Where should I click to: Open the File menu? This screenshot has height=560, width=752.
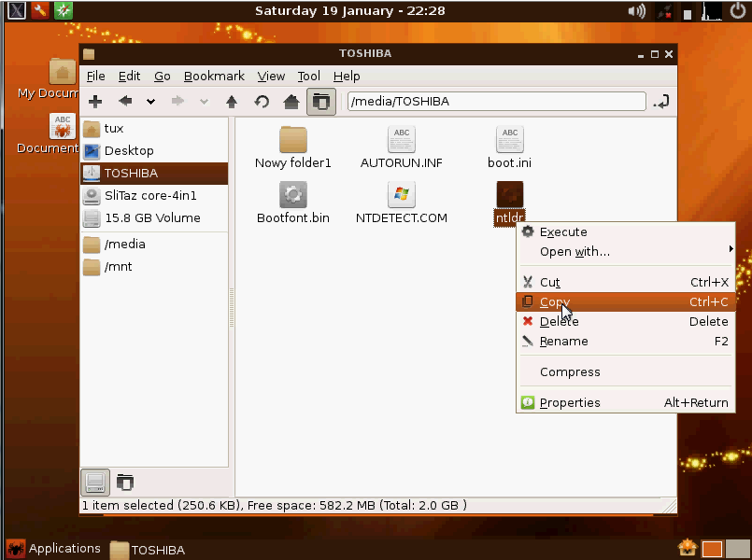pos(95,77)
